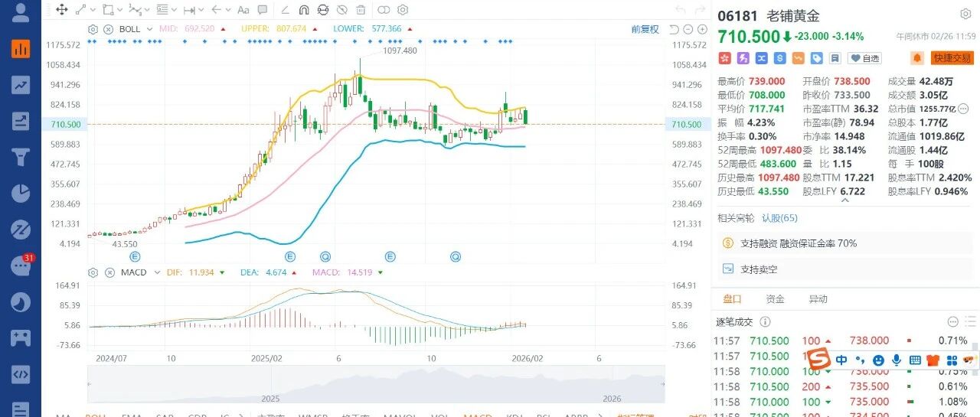Image resolution: width=980 pixels, height=417 pixels.
Task: Open stock panel settings gear icon
Action: pyautogui.click(x=965, y=15)
